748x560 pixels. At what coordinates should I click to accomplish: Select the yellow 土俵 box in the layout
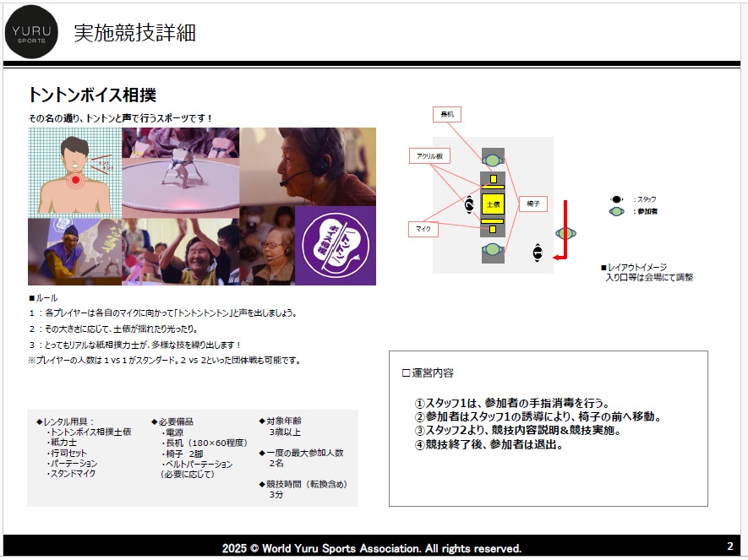[492, 205]
